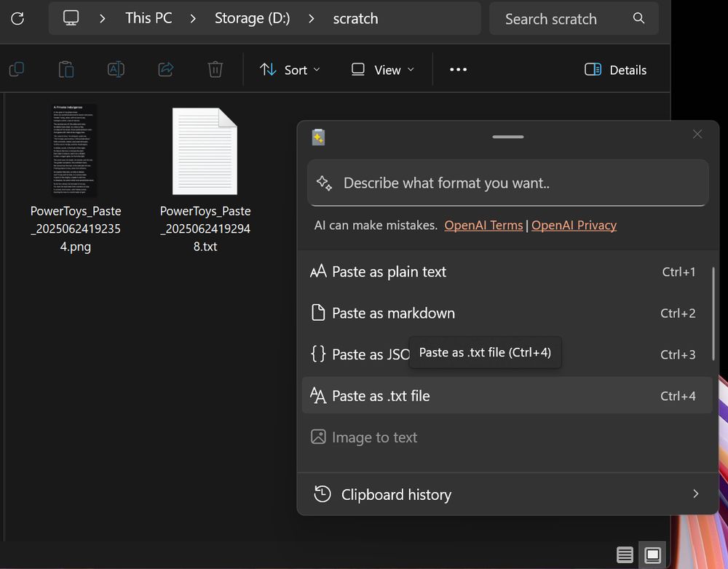Select the PowerToys_Paste txt file icon
Screen dimensions: 728x569
click(205, 151)
